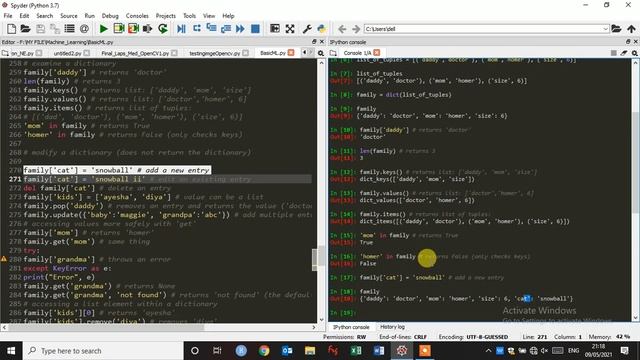Open file using the folder toolbar icon
640x360 pixels.
25,29
